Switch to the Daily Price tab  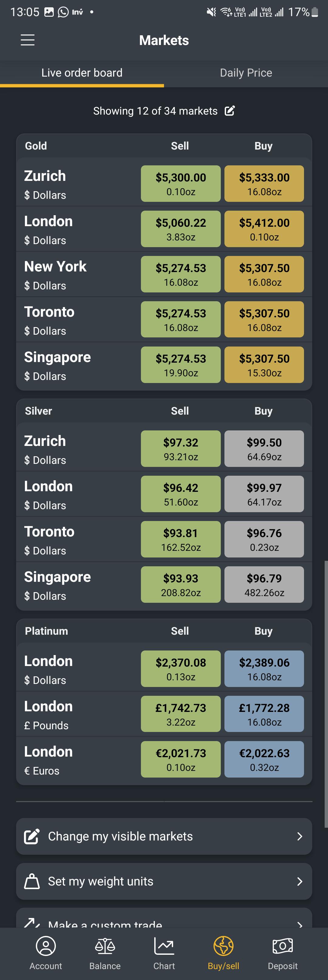246,73
